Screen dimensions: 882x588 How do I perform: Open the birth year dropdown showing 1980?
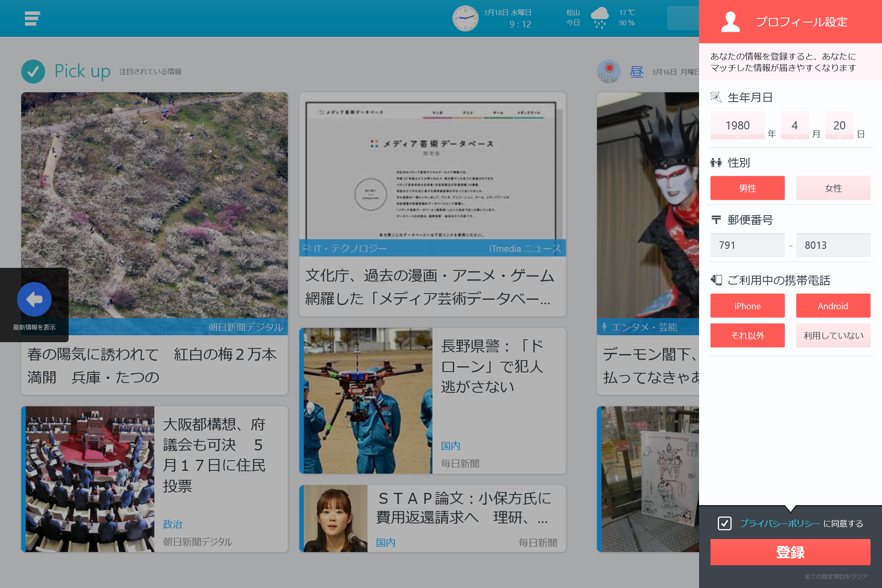click(x=737, y=125)
